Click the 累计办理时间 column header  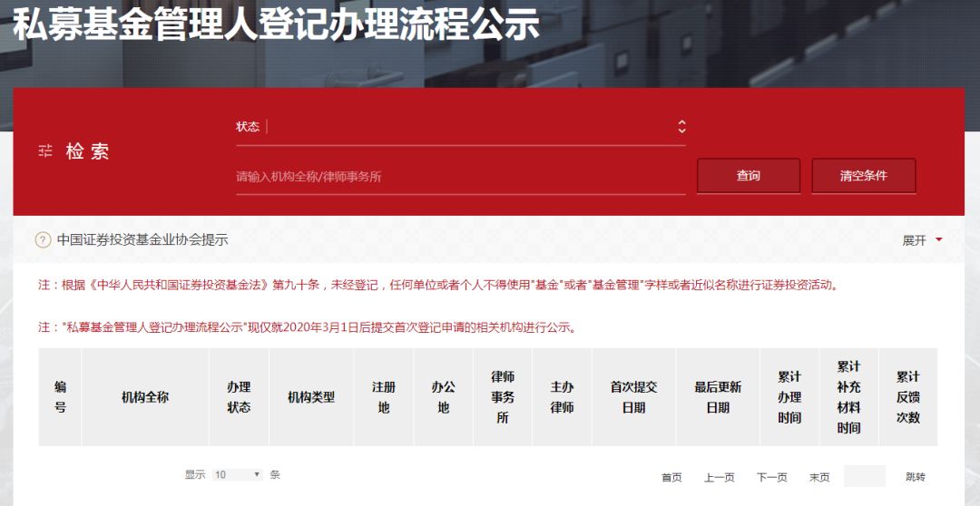click(x=789, y=397)
